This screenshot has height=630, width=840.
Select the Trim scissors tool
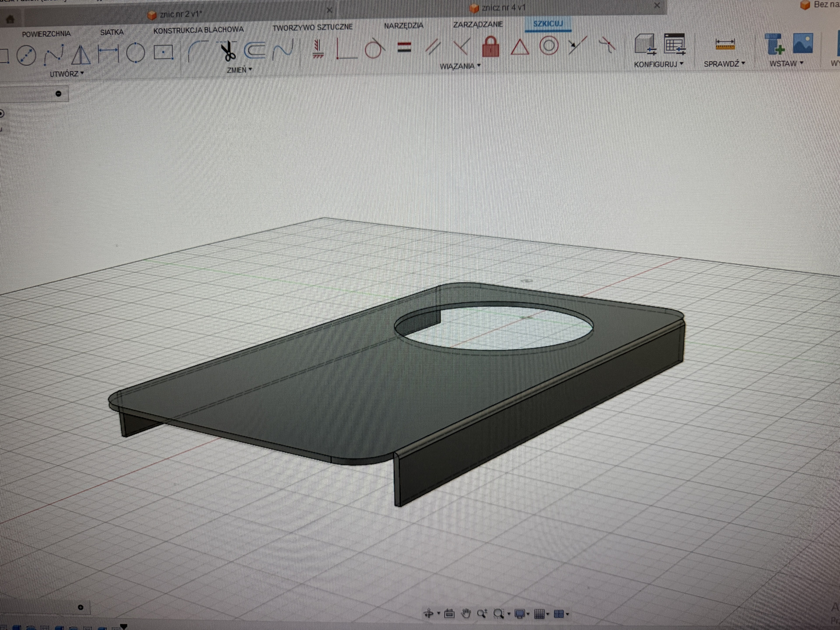pyautogui.click(x=227, y=52)
